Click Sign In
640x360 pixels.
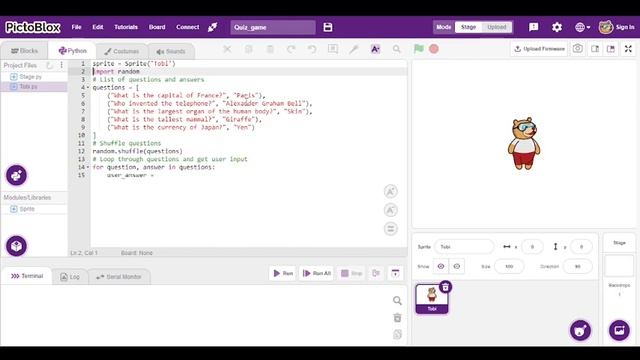click(624, 27)
